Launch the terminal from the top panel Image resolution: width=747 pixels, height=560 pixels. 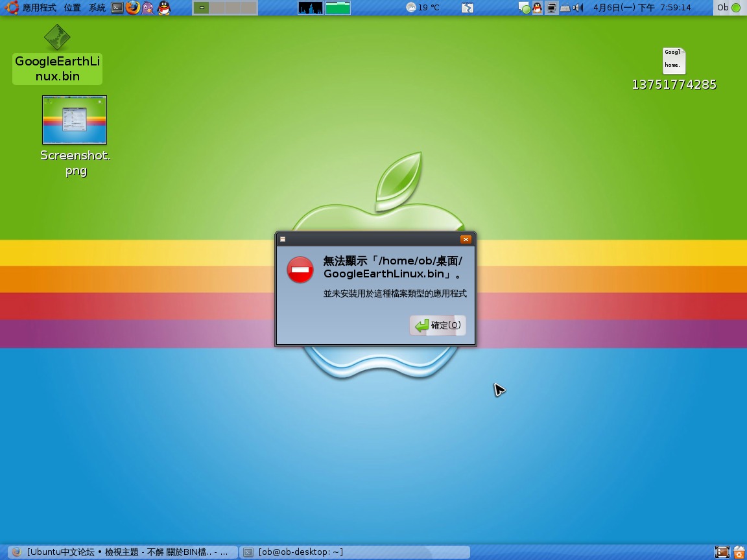pos(117,8)
